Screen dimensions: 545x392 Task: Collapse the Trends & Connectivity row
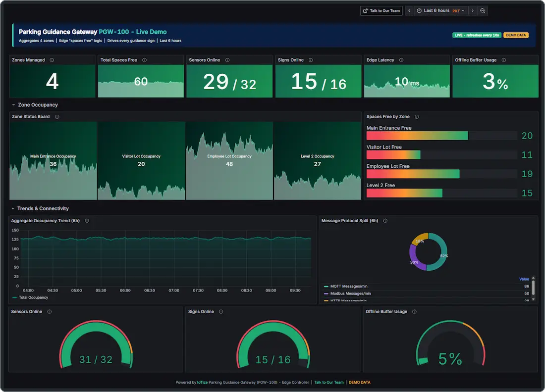40,209
